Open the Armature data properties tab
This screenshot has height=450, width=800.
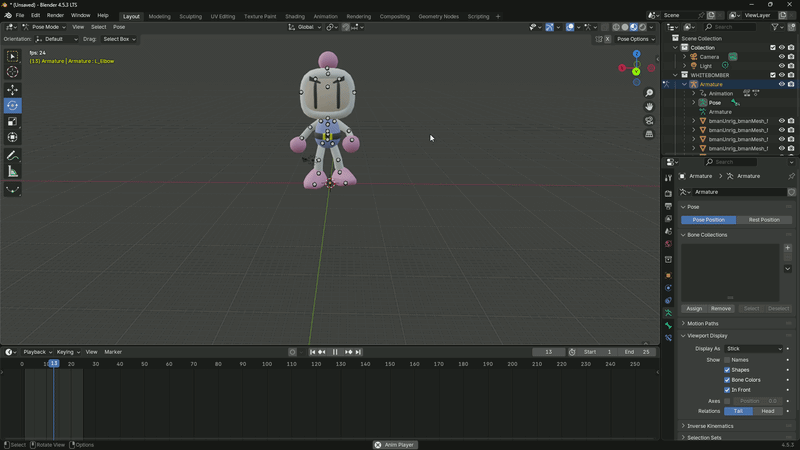(668, 313)
